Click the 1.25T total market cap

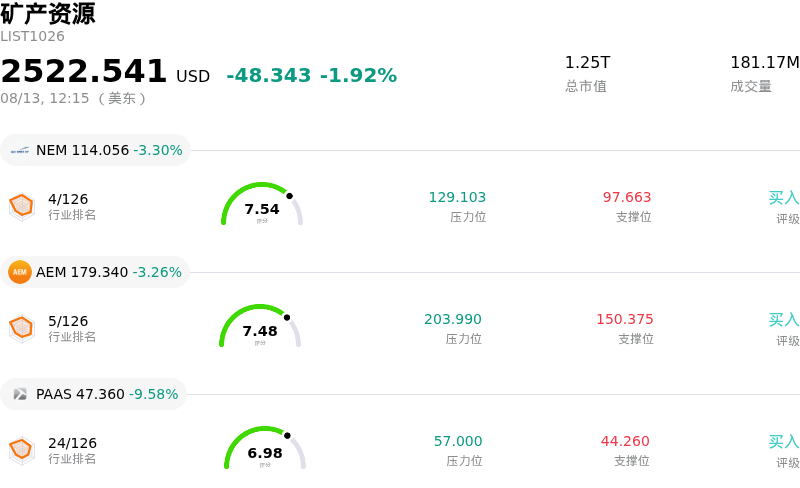[x=587, y=62]
